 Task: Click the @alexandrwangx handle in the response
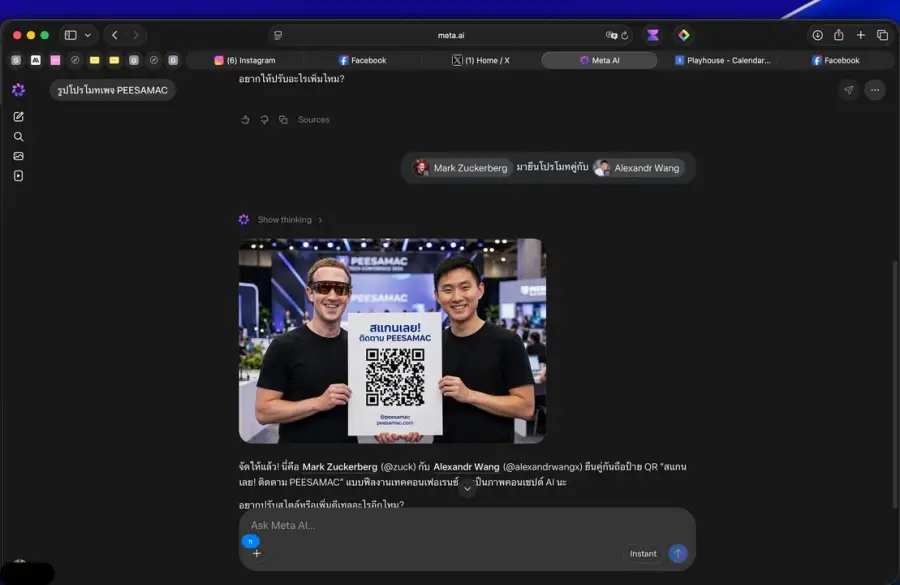542,467
